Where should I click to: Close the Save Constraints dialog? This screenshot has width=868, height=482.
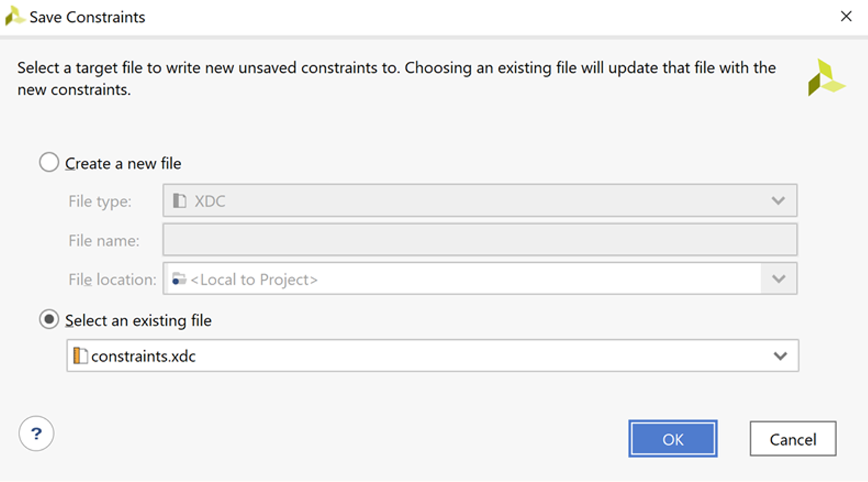846,16
